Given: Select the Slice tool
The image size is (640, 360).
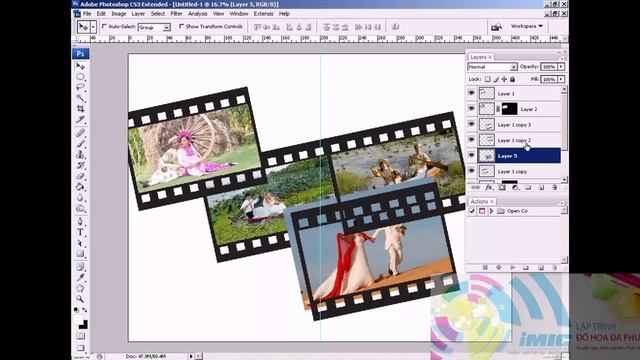Looking at the screenshot, I should [80, 119].
